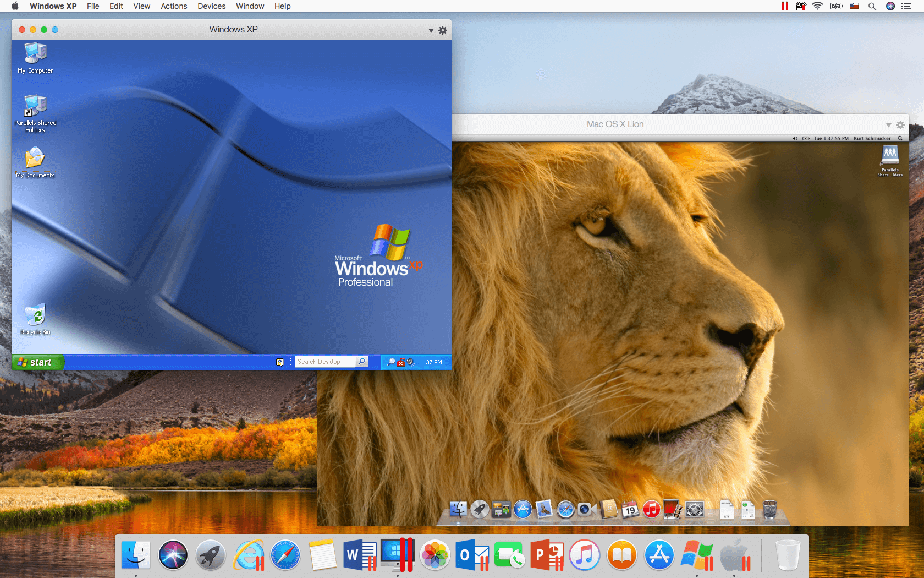Open Finder in the macOS dock

[x=136, y=555]
